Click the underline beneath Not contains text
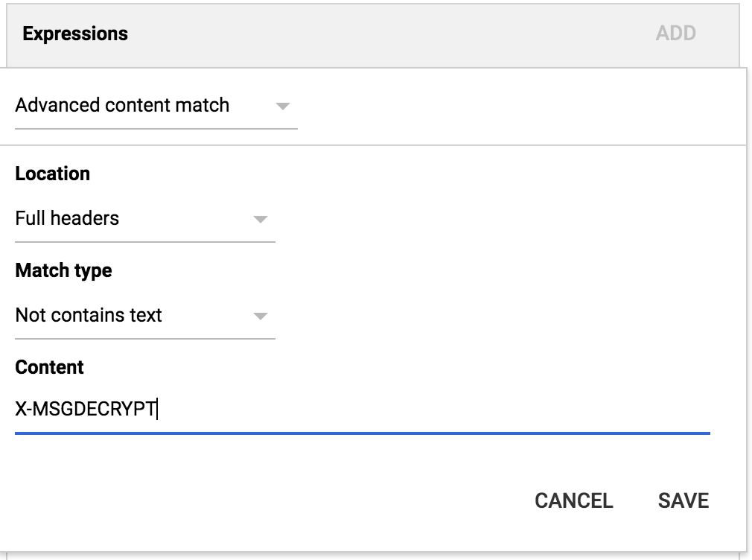 (x=144, y=338)
